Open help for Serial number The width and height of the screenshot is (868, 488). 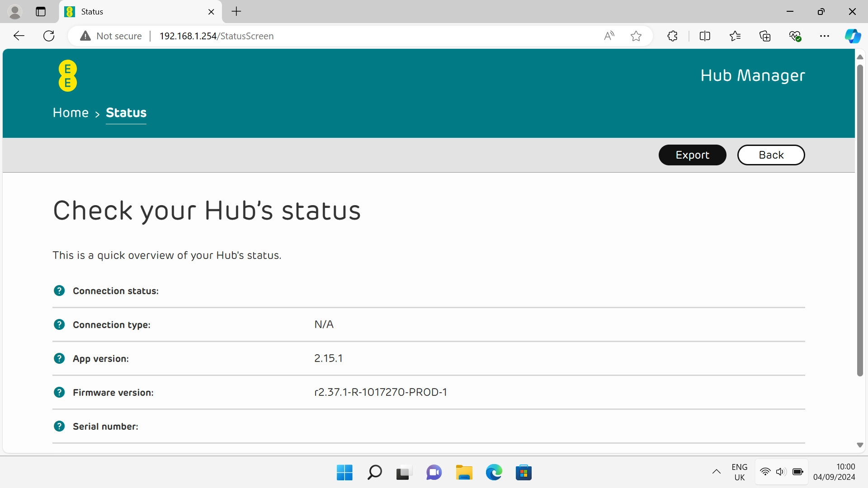tap(59, 426)
